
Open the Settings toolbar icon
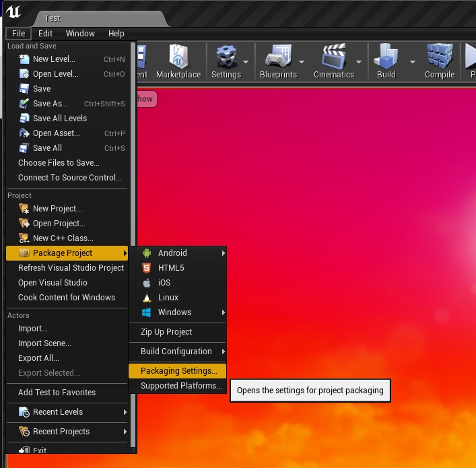(225, 58)
